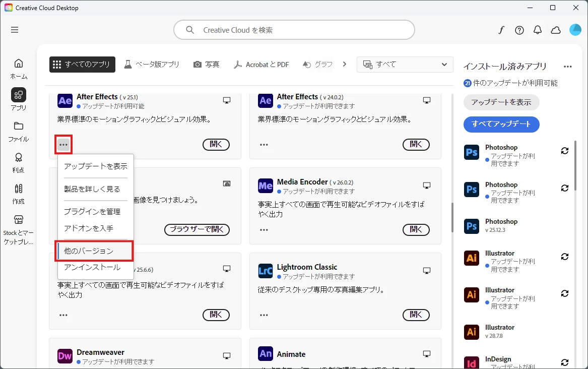Update InDesign with refresh icon
This screenshot has height=369, width=588.
click(x=565, y=362)
